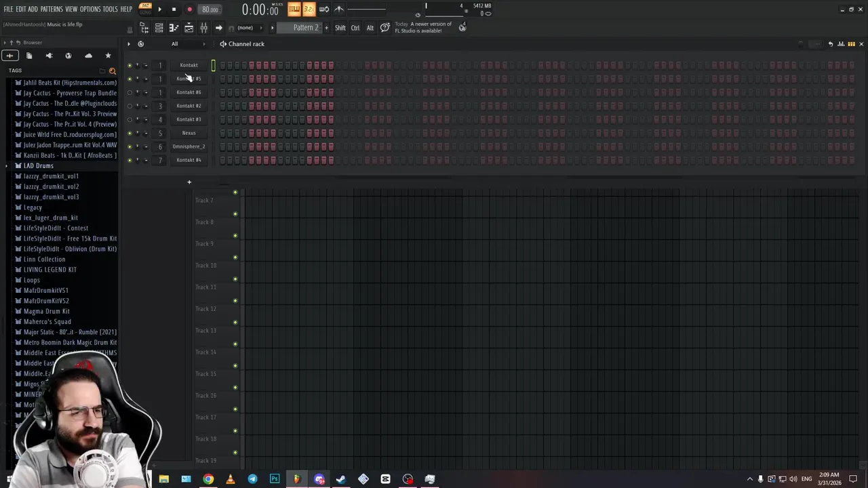This screenshot has width=868, height=488.
Task: Click the folder icon beside TAGS
Action: pyautogui.click(x=102, y=70)
